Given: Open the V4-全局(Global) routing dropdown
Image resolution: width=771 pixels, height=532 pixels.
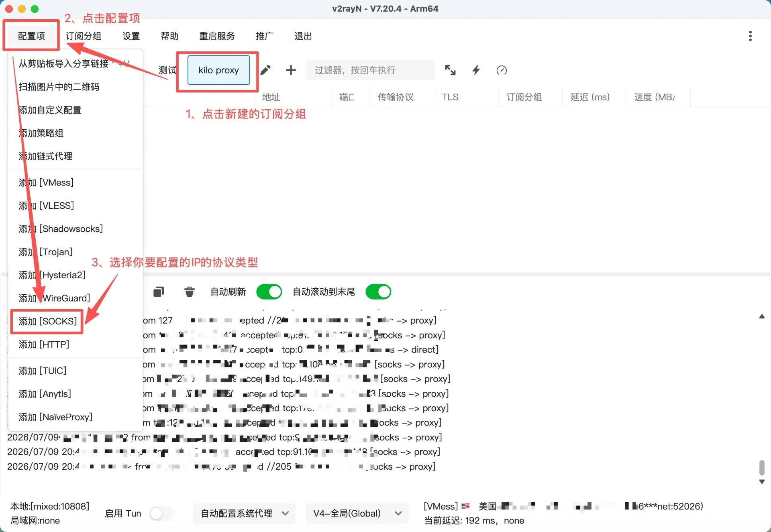Looking at the screenshot, I should 357,514.
